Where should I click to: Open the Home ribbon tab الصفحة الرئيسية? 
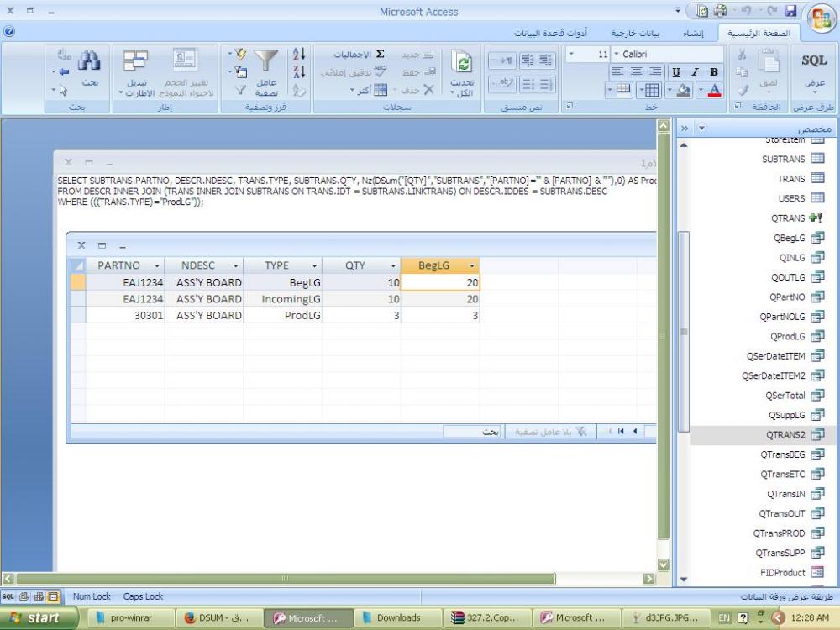pos(759,34)
